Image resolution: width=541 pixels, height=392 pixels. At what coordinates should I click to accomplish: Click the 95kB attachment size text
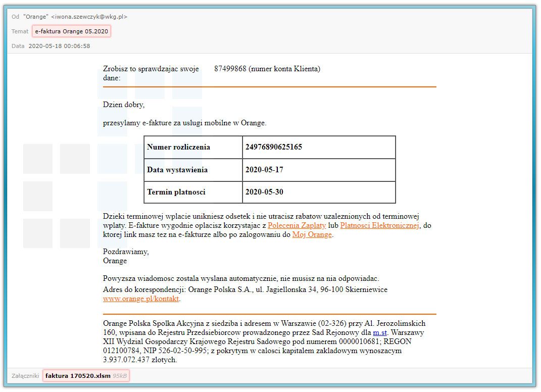point(120,376)
